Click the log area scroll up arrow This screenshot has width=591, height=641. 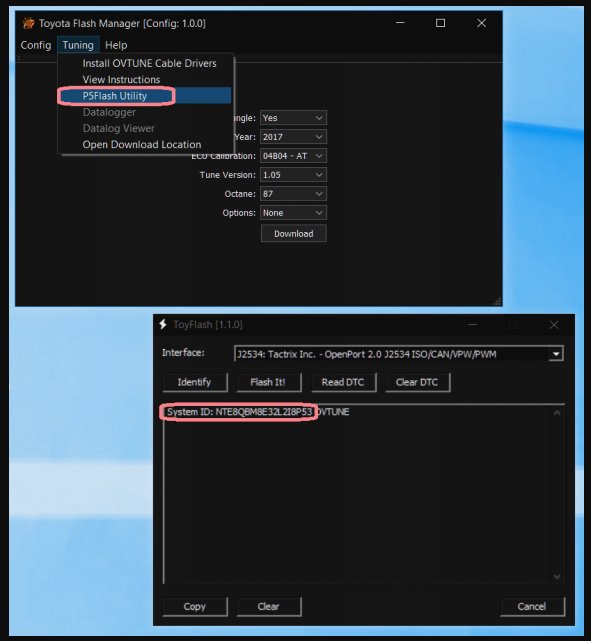[x=557, y=413]
